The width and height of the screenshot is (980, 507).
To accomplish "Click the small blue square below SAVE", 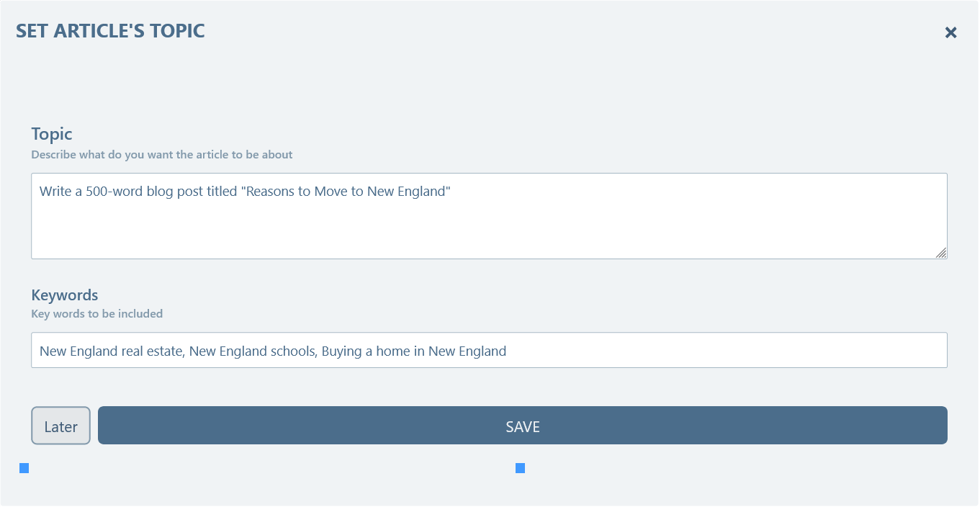I will 520,468.
